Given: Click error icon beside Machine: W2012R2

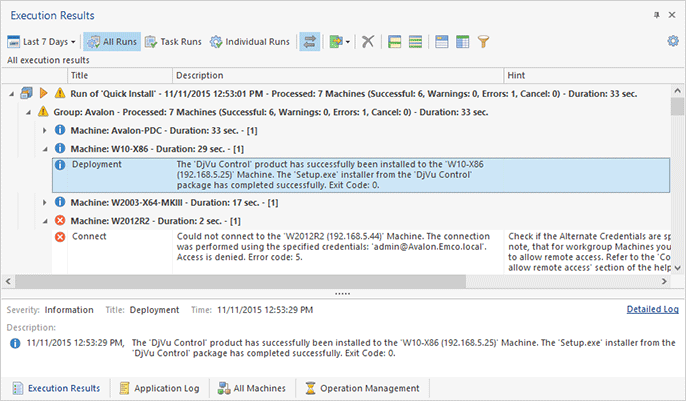Looking at the screenshot, I should tap(60, 220).
